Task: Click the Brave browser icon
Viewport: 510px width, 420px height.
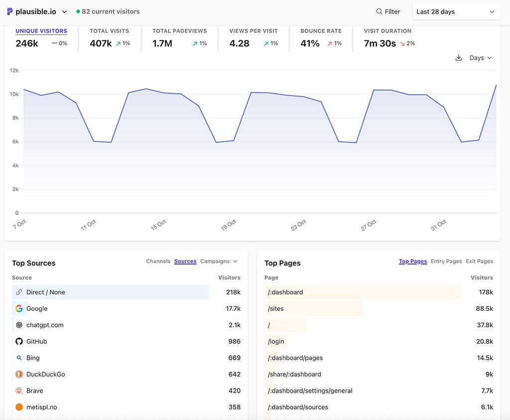Action: tap(19, 391)
